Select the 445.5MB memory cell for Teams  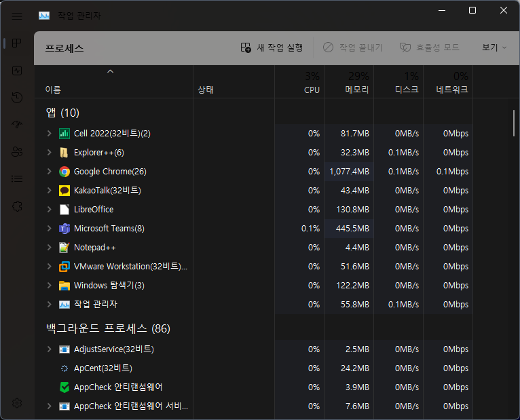point(349,229)
